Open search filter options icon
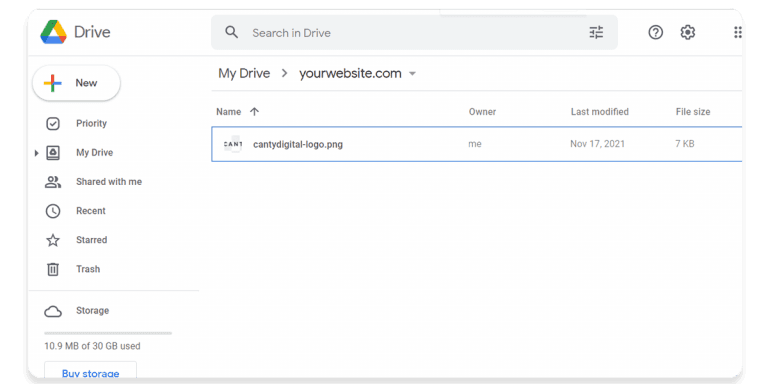 (596, 33)
